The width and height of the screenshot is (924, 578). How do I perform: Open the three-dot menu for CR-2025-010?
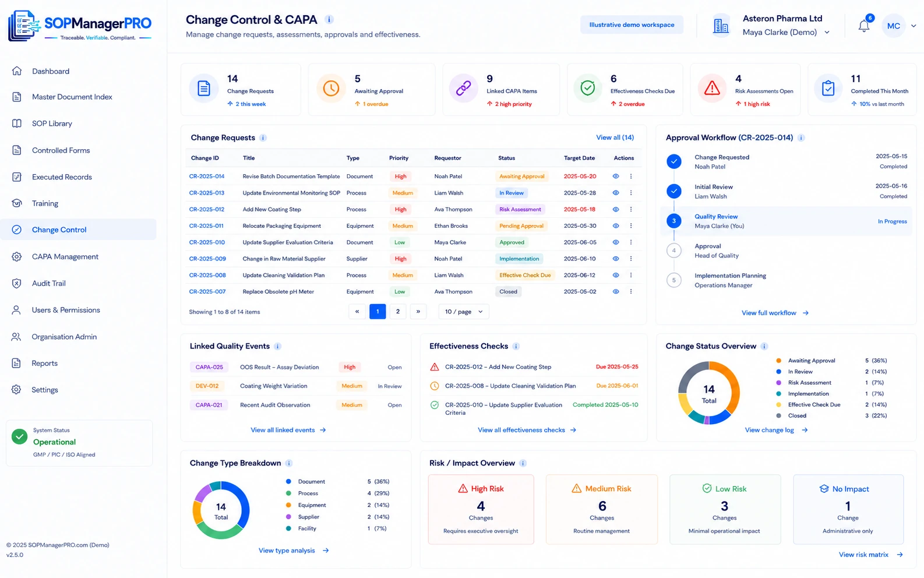click(x=631, y=242)
